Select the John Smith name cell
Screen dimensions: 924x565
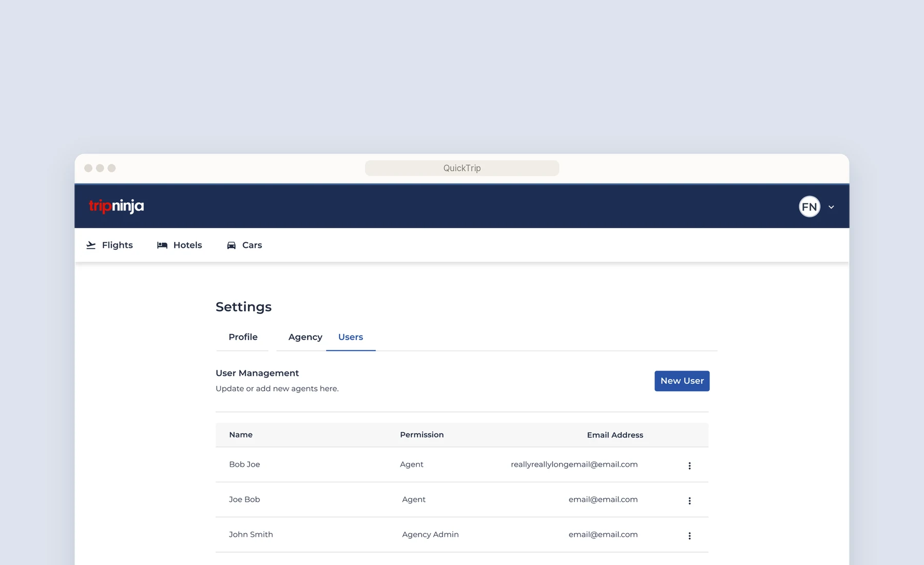click(251, 534)
